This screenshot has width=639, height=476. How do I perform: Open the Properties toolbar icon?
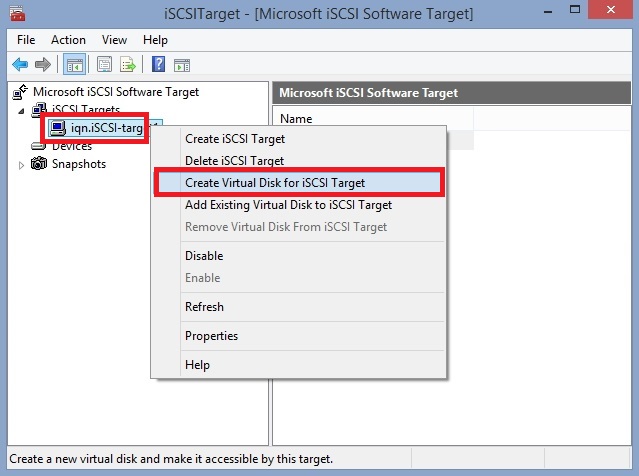tap(104, 64)
